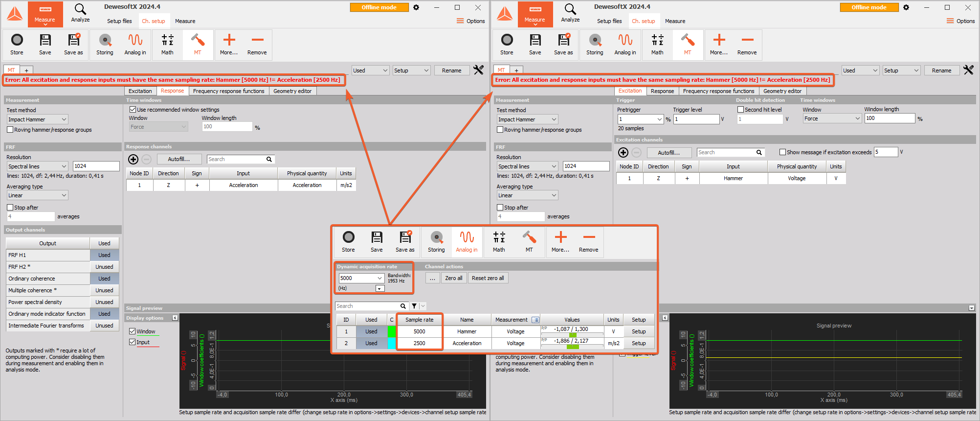This screenshot has height=421, width=980.
Task: Click Zero all button in inset
Action: (454, 278)
